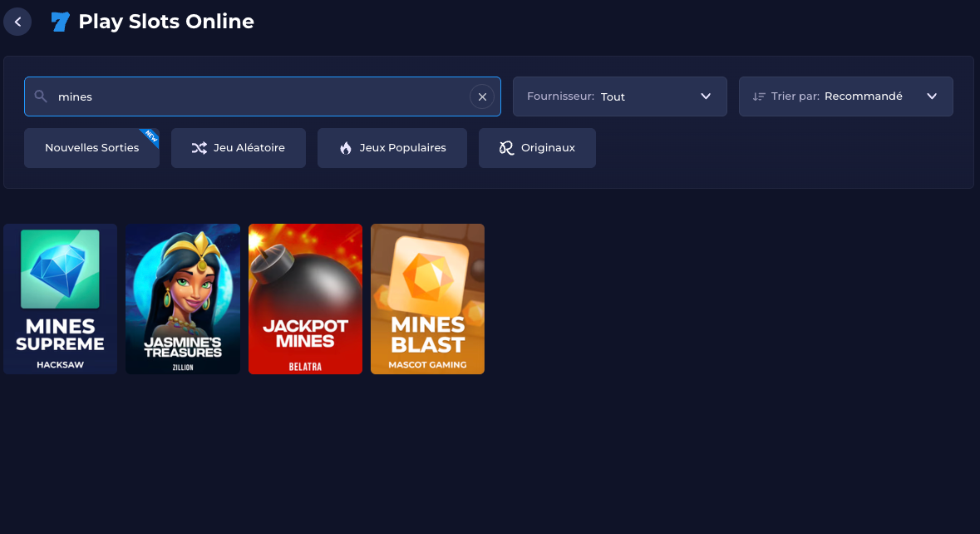Go back using the arrow button
Image resolution: width=980 pixels, height=534 pixels.
coord(17,22)
